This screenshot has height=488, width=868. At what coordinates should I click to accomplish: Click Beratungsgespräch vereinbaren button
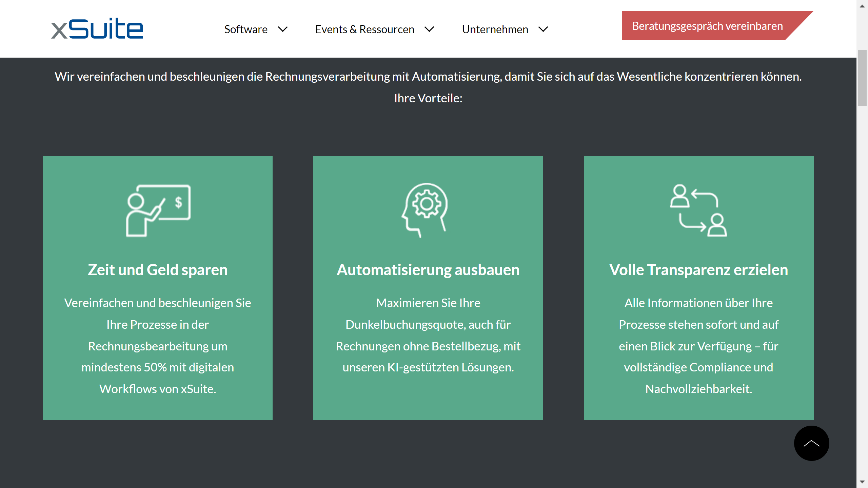[x=707, y=26]
